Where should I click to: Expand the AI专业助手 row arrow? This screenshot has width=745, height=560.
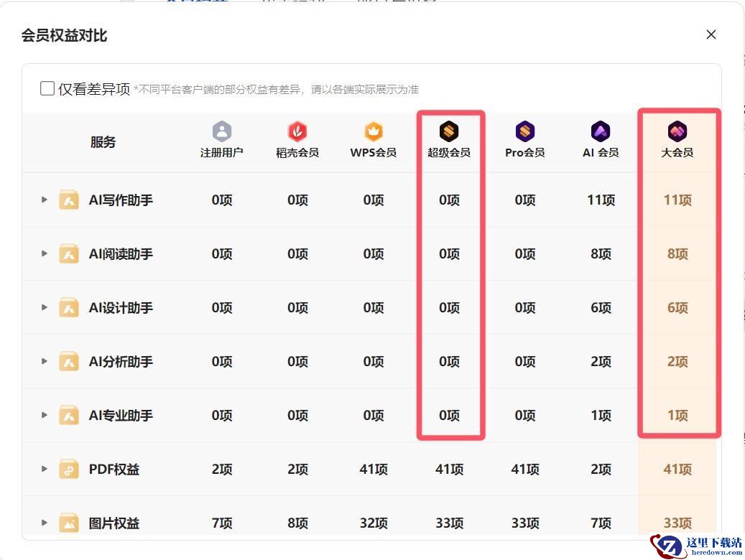tap(45, 415)
